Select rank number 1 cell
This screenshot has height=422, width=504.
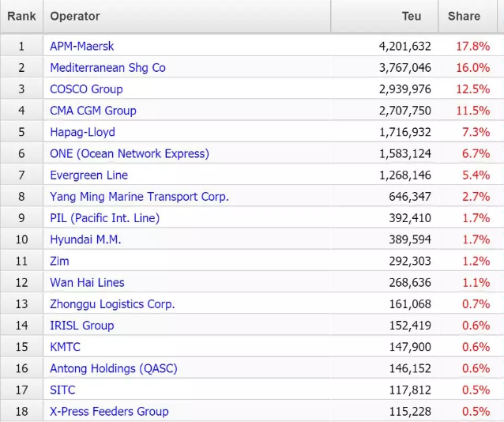pyautogui.click(x=21, y=47)
